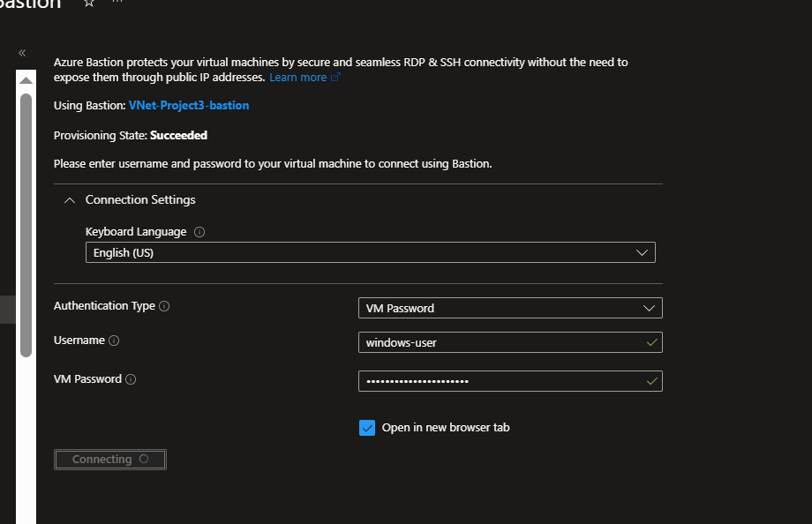Image resolution: width=812 pixels, height=524 pixels.
Task: Click into the Username input field
Action: [x=499, y=342]
